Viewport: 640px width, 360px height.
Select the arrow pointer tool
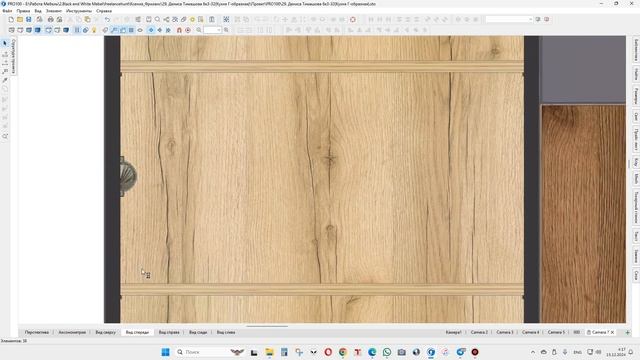click(5, 43)
